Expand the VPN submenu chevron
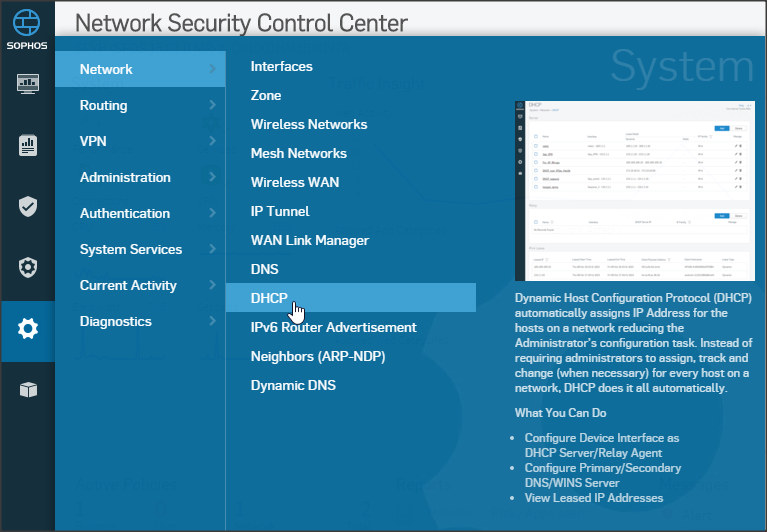This screenshot has width=767, height=532. 212,141
